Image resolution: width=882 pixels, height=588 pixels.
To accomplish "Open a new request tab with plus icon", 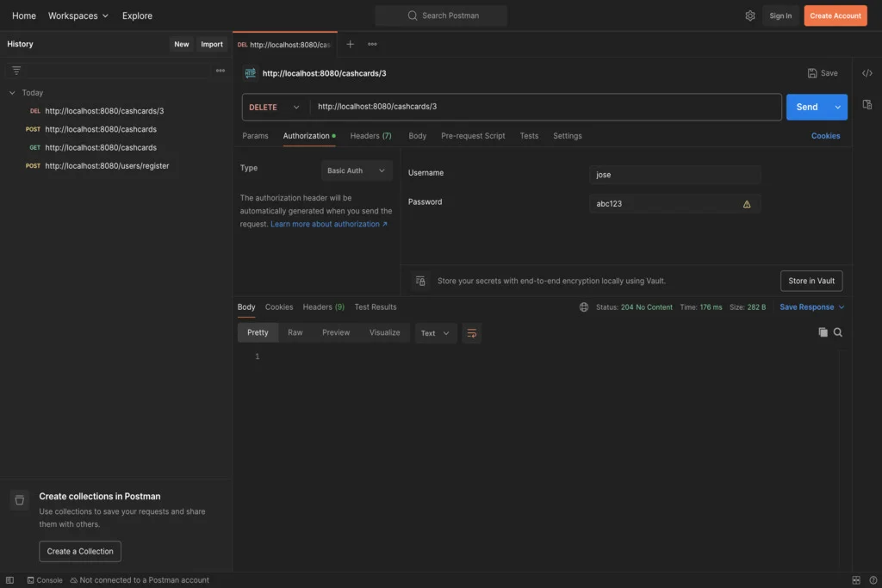I will (x=350, y=44).
